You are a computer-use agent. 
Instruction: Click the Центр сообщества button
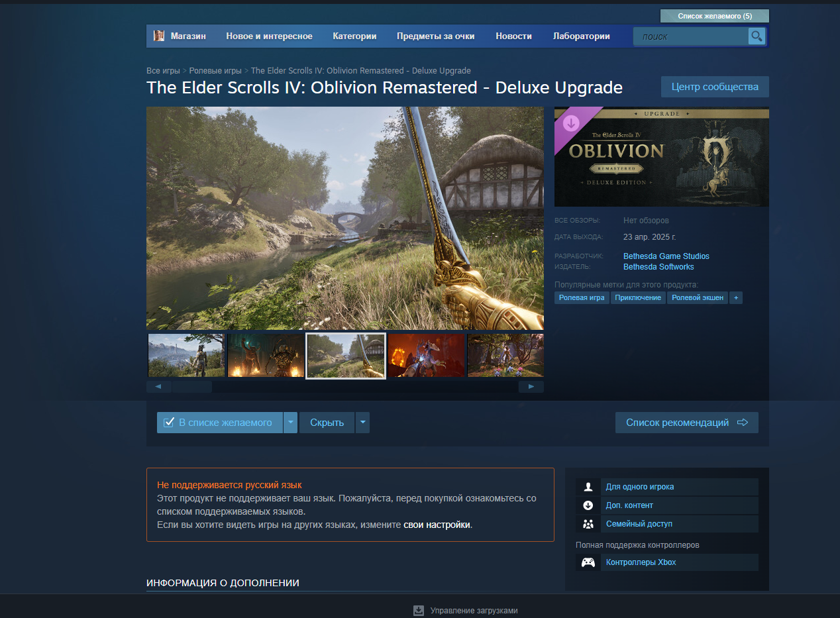coord(715,87)
